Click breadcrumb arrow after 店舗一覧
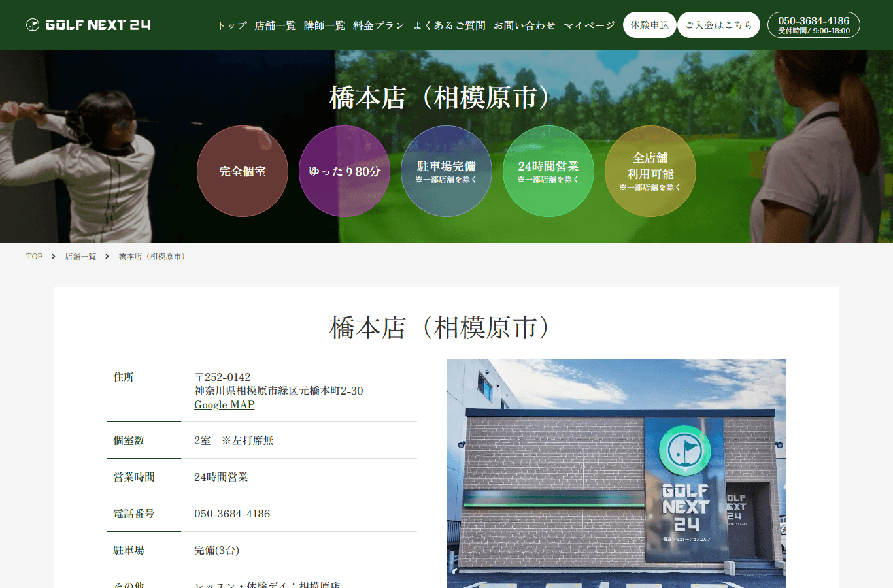893x588 pixels. (107, 257)
